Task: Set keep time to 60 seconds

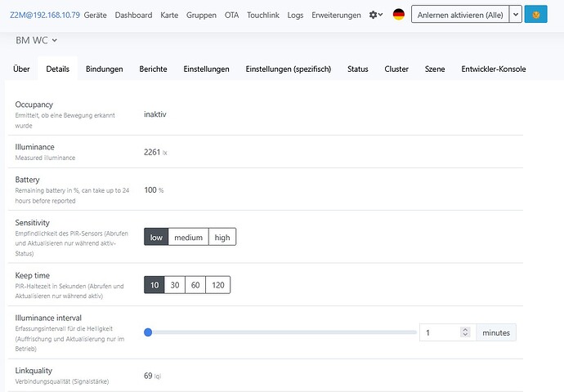Action: [x=195, y=285]
